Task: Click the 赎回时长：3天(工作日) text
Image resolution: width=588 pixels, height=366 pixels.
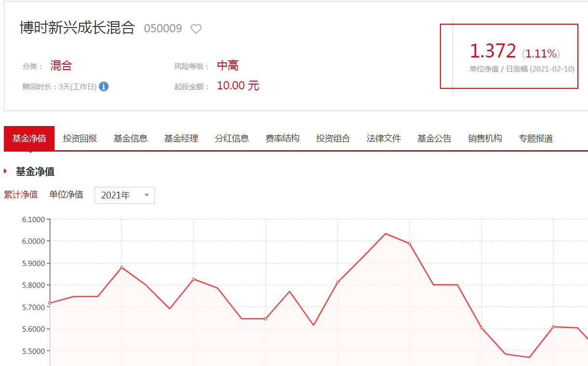Action: coord(59,87)
